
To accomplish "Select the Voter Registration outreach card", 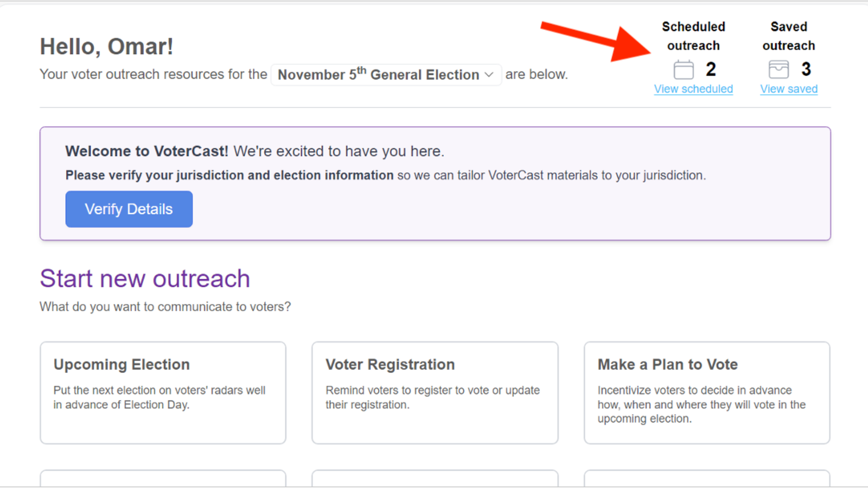I will tap(435, 392).
